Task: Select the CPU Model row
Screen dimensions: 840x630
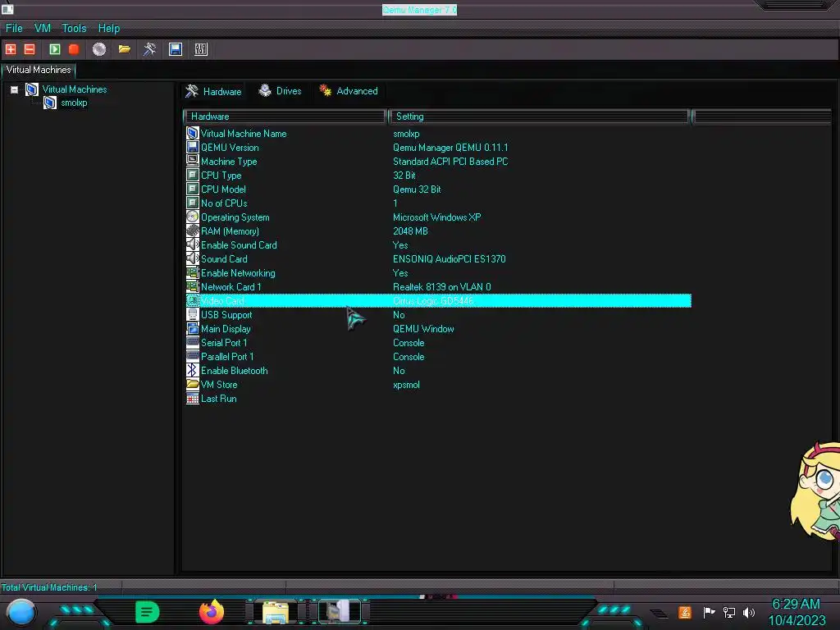Action: 438,189
